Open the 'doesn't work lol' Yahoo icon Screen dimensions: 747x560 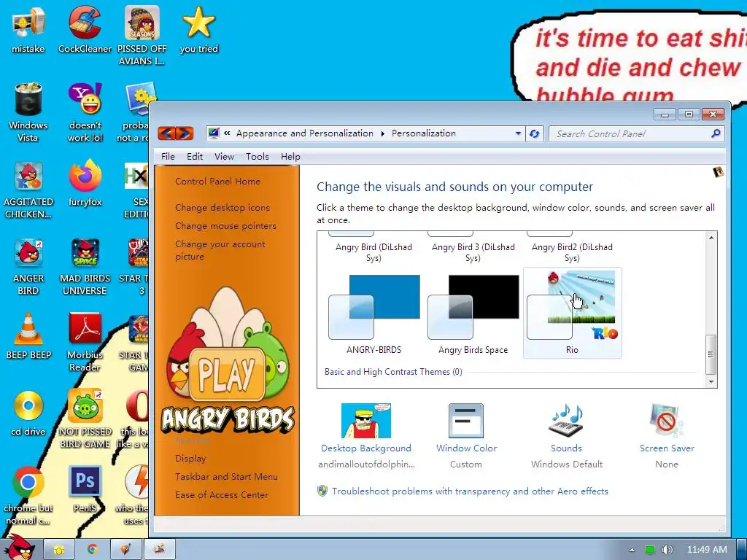pyautogui.click(x=85, y=112)
